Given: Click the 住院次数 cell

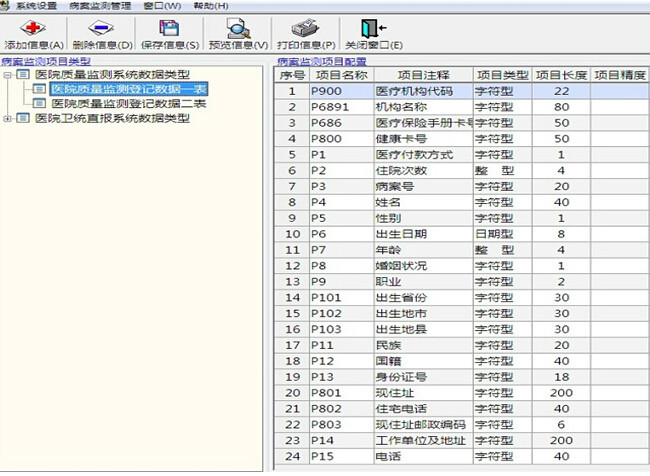Looking at the screenshot, I should (423, 170).
